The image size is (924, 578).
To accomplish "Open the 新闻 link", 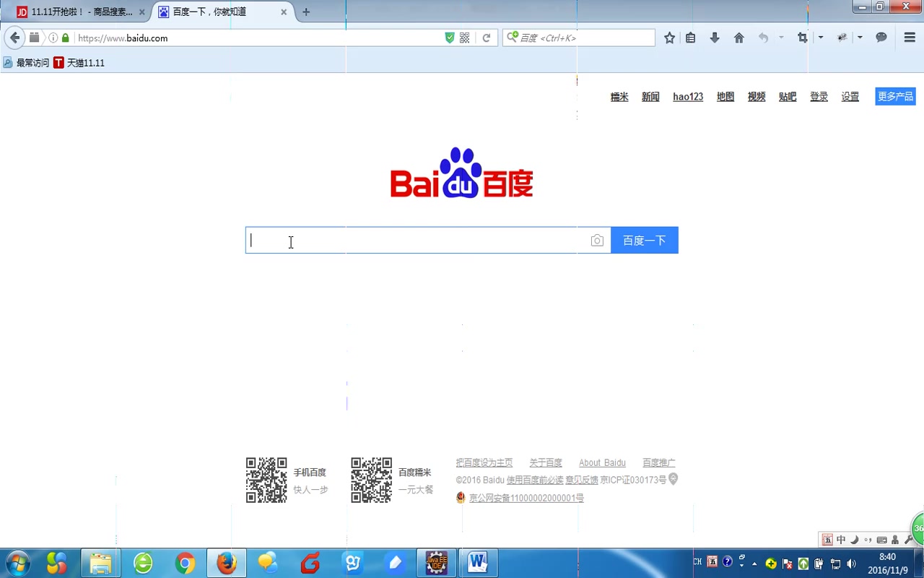I will (650, 97).
